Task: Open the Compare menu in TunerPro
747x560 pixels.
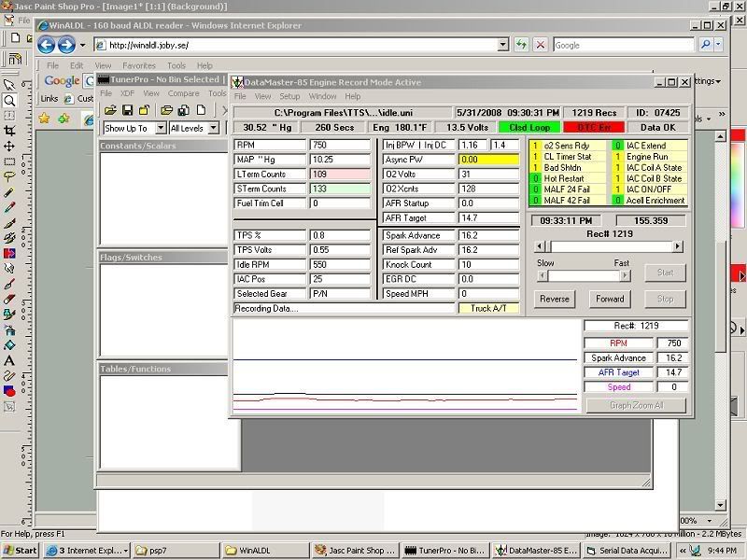Action: tap(183, 93)
